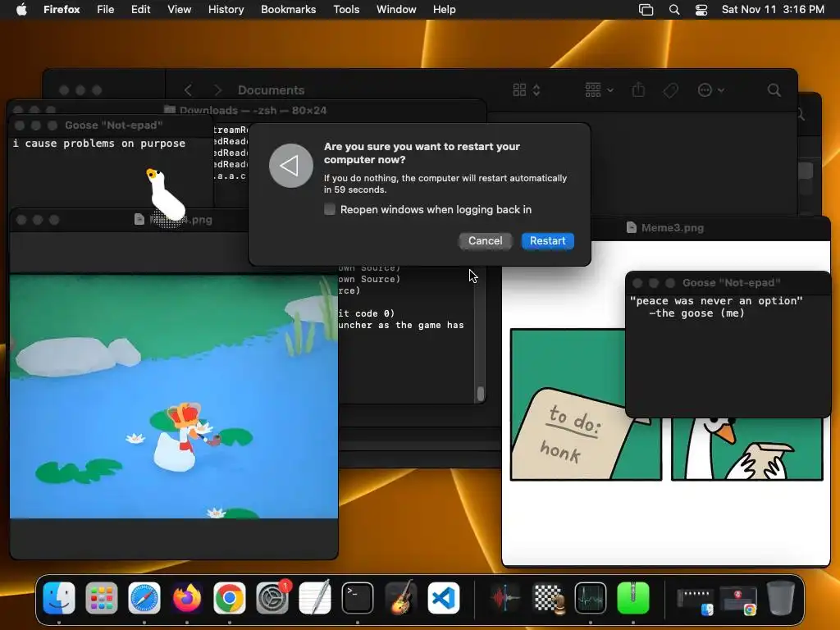The height and width of the screenshot is (630, 840).
Task: Click the "peace was never an option" text
Action: [716, 301]
